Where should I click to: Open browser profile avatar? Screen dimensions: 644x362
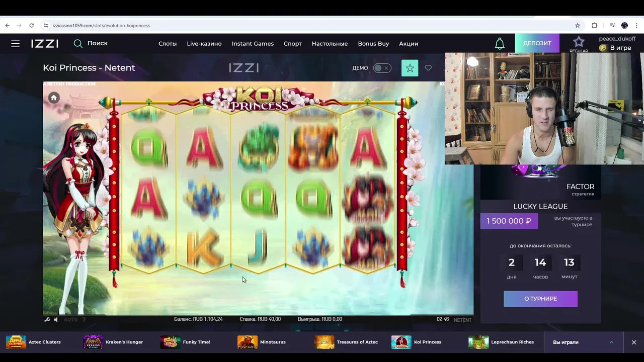pos(624,25)
